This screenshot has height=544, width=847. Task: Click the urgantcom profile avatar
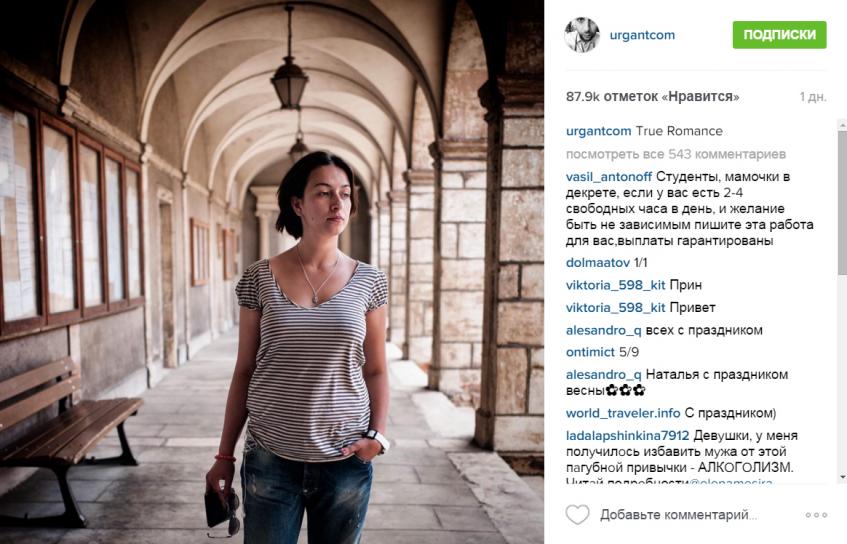[x=582, y=35]
